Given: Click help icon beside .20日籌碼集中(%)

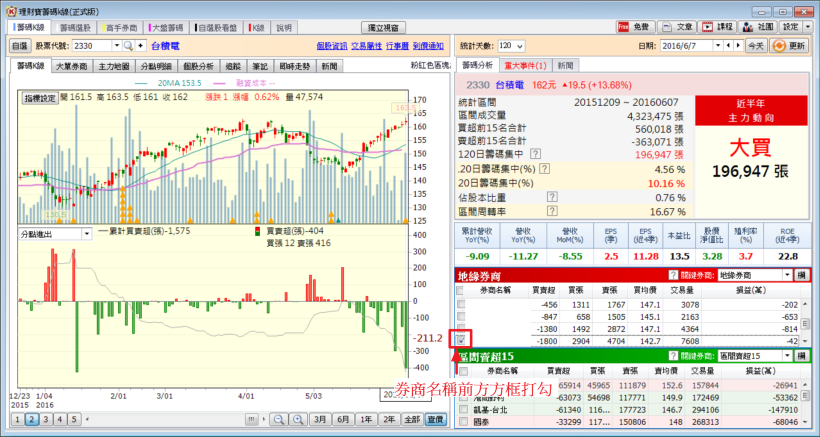Looking at the screenshot, I should pyautogui.click(x=544, y=168).
